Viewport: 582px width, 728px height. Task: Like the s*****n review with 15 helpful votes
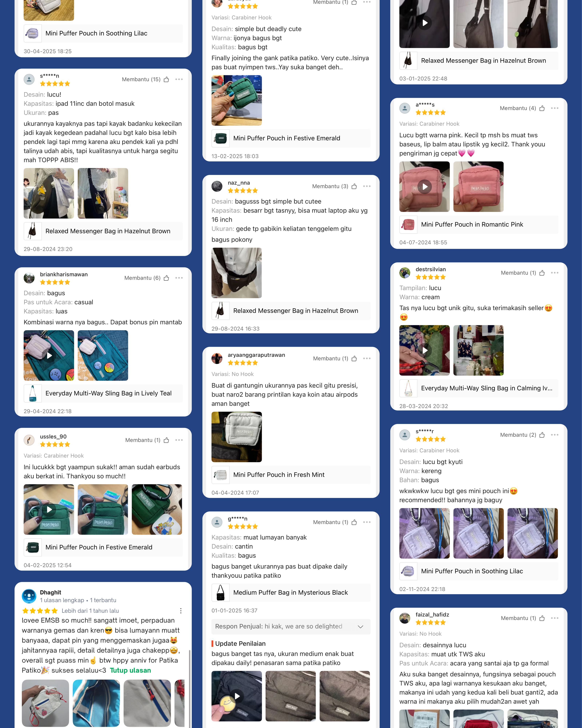[x=166, y=79]
